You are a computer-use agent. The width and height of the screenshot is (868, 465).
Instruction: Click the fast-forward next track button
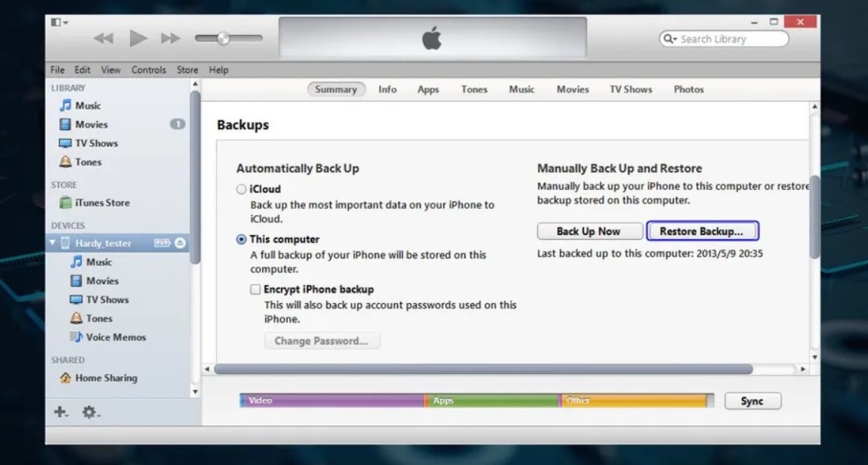tap(171, 39)
